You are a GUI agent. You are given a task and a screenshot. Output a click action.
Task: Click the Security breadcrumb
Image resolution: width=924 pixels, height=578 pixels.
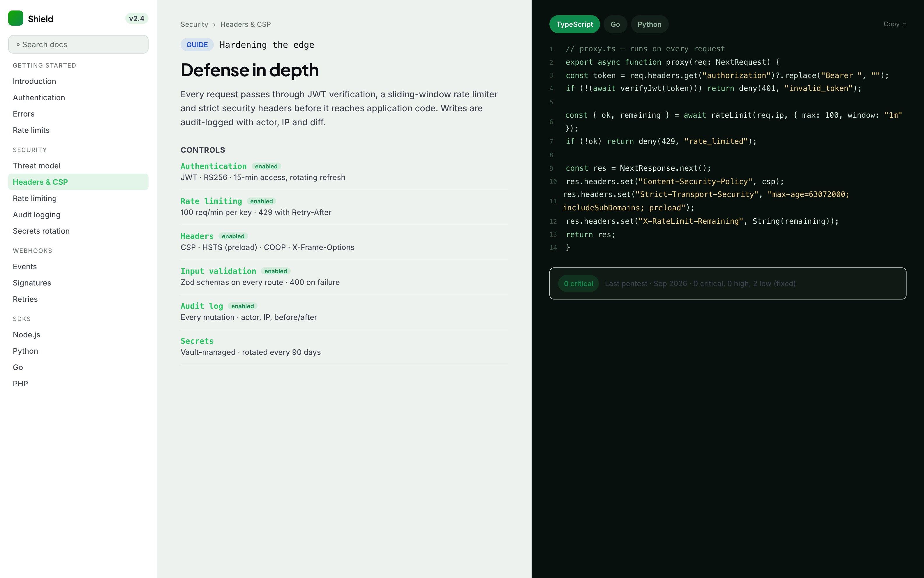(194, 24)
